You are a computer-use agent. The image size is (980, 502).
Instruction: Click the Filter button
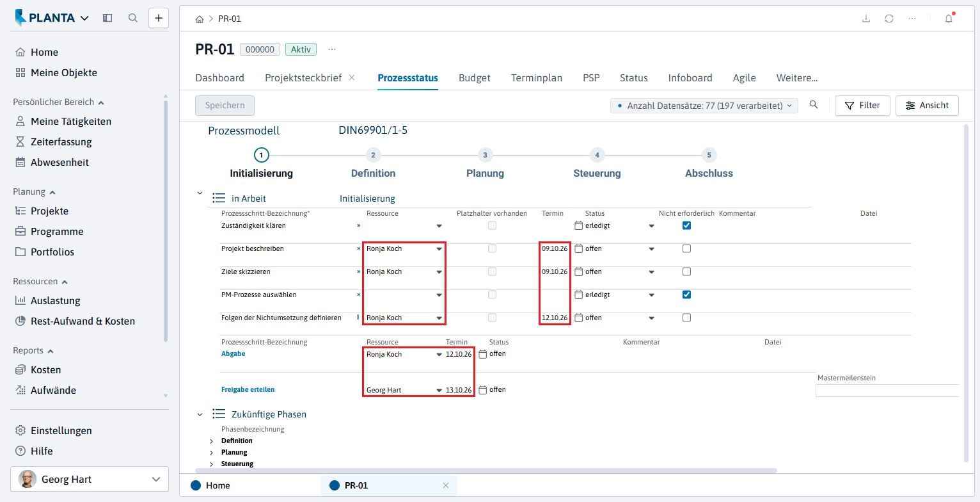pos(862,106)
